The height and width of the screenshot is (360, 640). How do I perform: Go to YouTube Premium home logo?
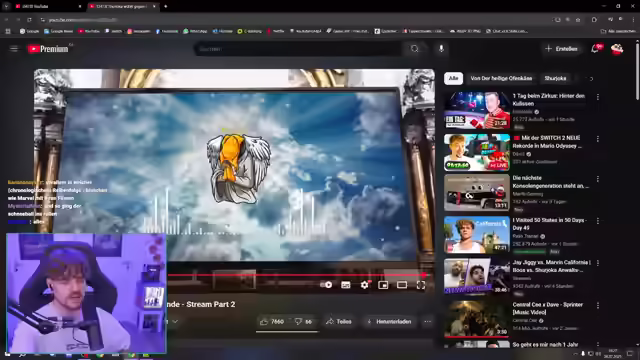tap(49, 49)
